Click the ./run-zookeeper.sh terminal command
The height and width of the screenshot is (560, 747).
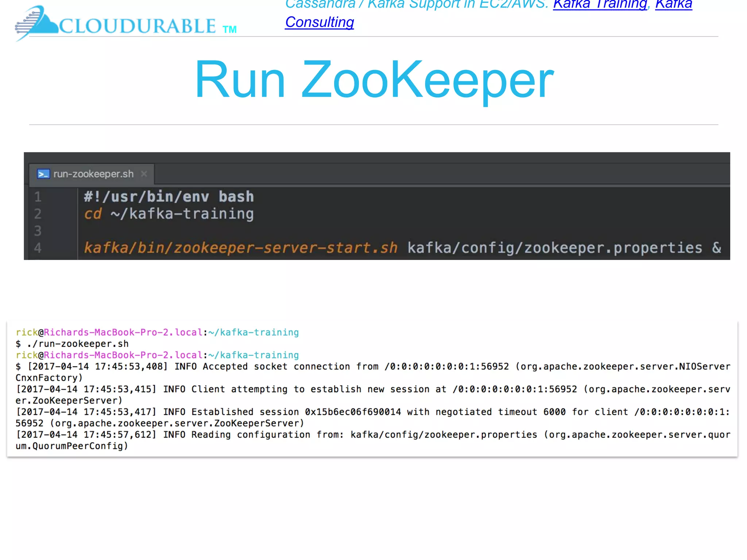pyautogui.click(x=78, y=344)
